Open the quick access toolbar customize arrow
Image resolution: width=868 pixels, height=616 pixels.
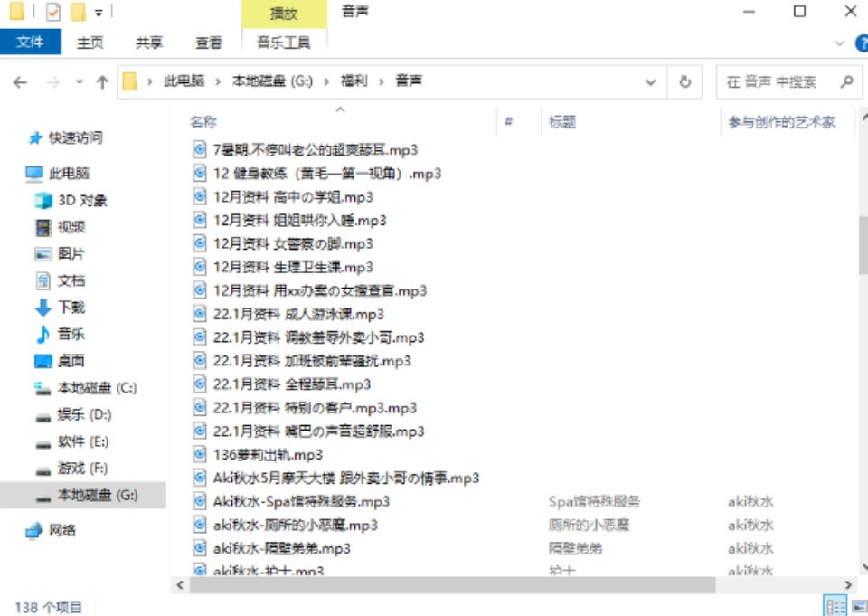(99, 12)
